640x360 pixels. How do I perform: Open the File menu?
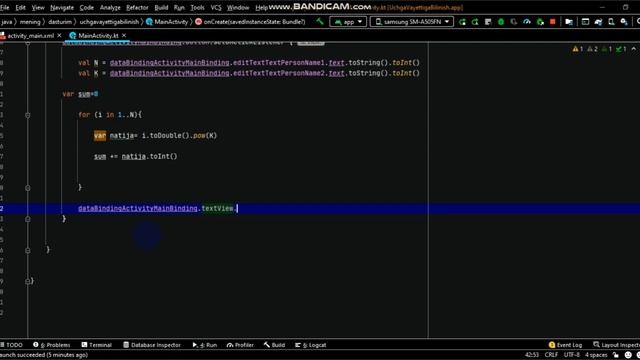click(x=5, y=7)
